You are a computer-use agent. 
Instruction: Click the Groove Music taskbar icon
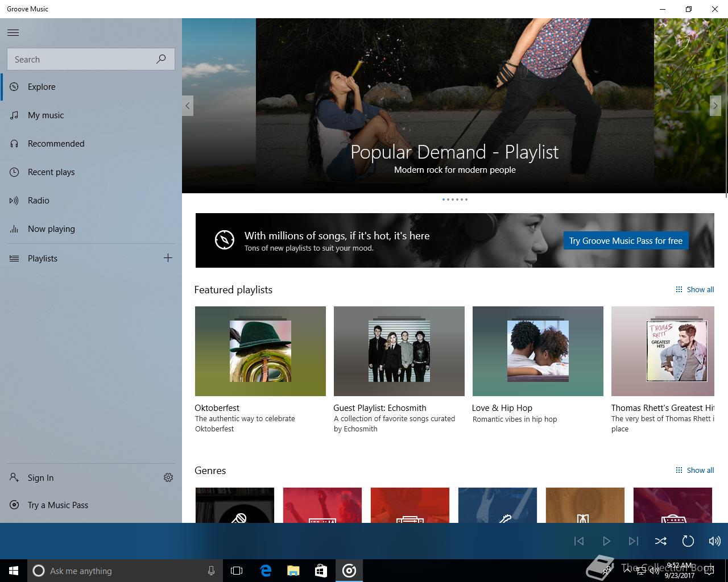click(349, 571)
